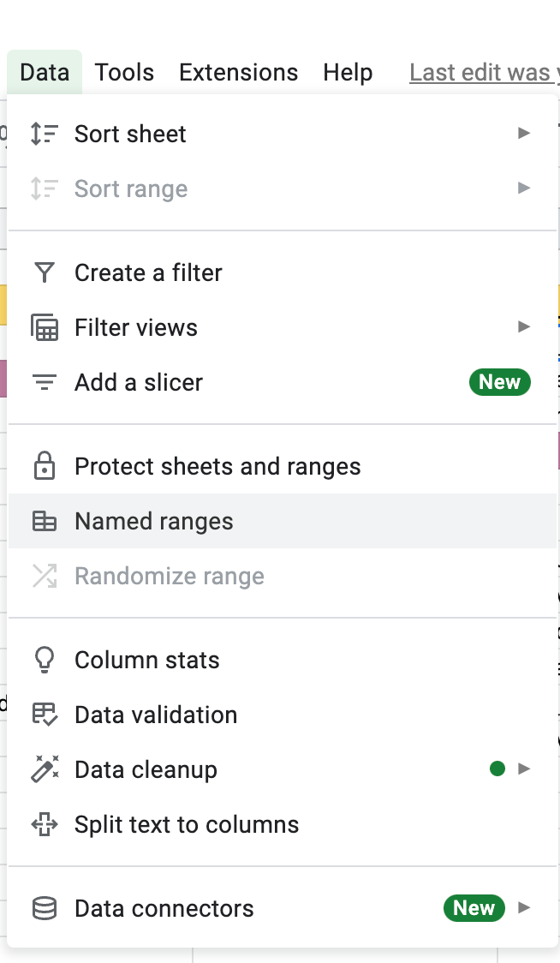Click the Add a slicer icon
The height and width of the screenshot is (963, 560).
click(x=44, y=382)
